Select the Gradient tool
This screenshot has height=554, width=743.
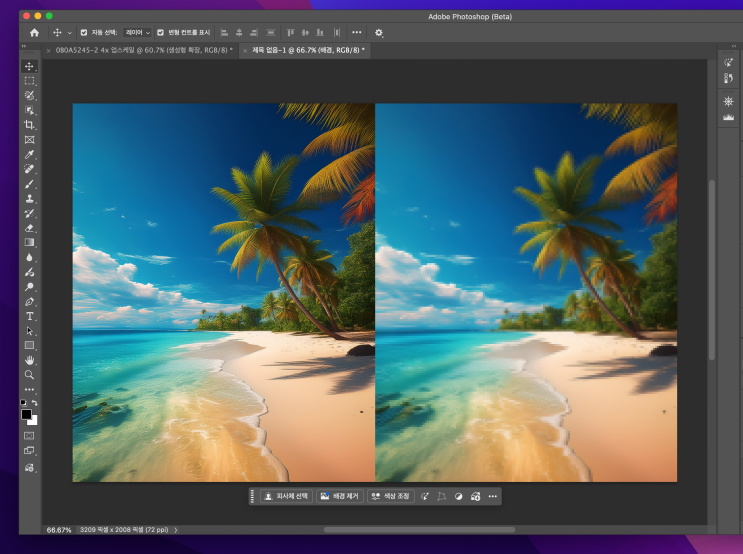29,243
